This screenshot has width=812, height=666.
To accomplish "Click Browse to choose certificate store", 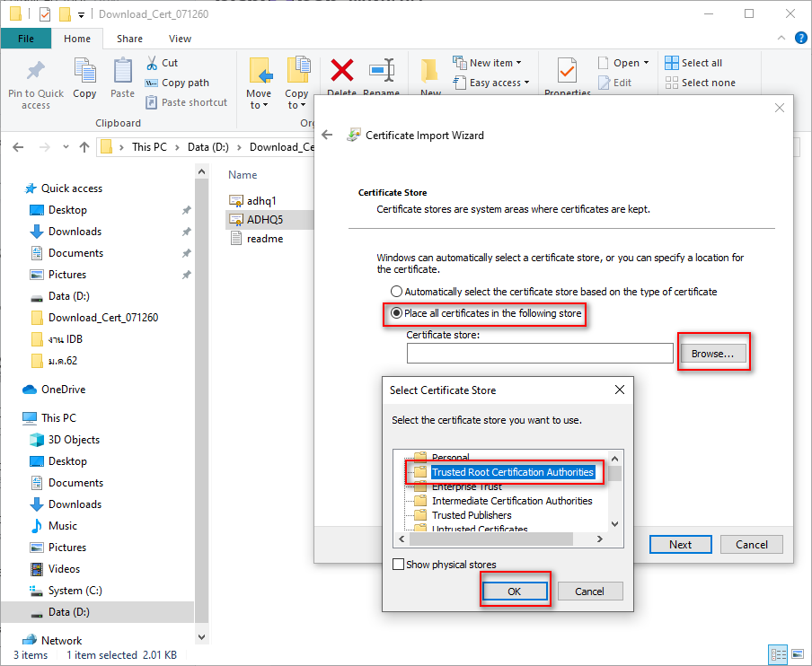I will pos(712,354).
